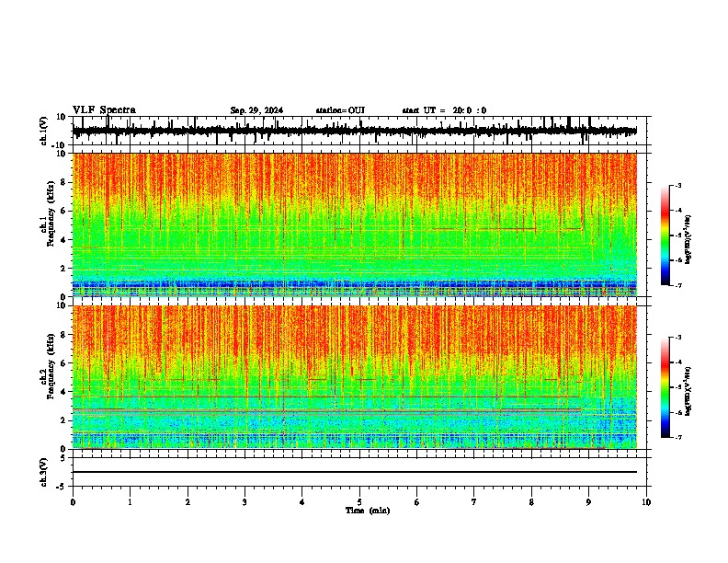The image size is (728, 563).
Task: Click time axis tick label 6
Action: click(417, 502)
